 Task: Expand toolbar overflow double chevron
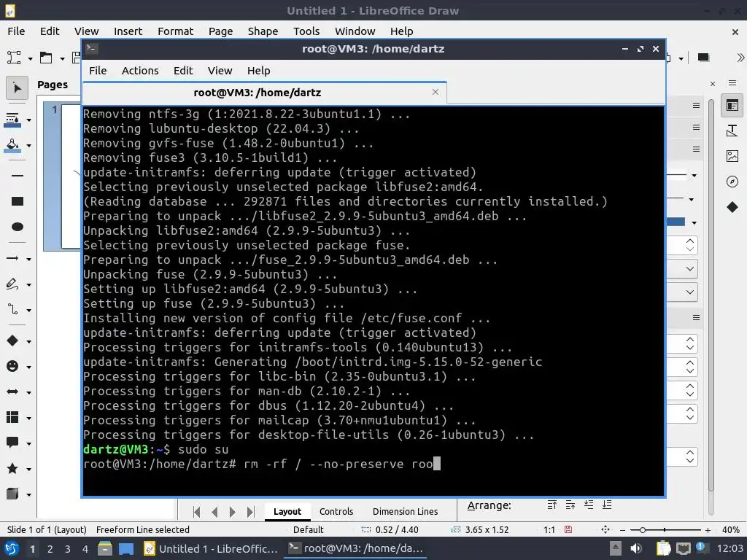pyautogui.click(x=740, y=58)
